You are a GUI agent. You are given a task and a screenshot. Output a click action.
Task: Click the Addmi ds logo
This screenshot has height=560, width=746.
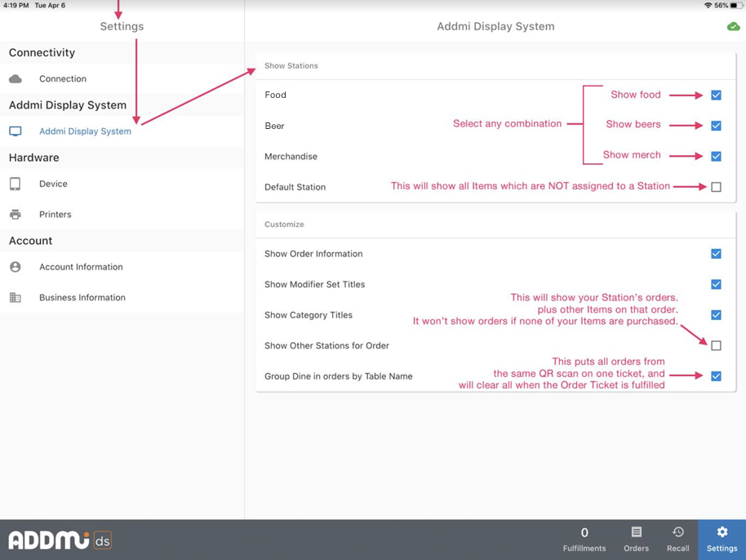pyautogui.click(x=60, y=540)
